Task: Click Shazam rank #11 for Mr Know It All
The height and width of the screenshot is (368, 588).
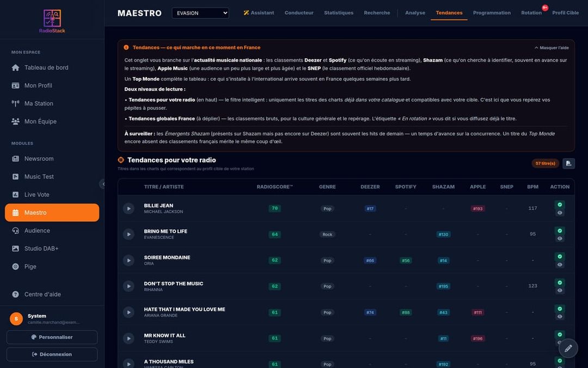Action: click(443, 339)
